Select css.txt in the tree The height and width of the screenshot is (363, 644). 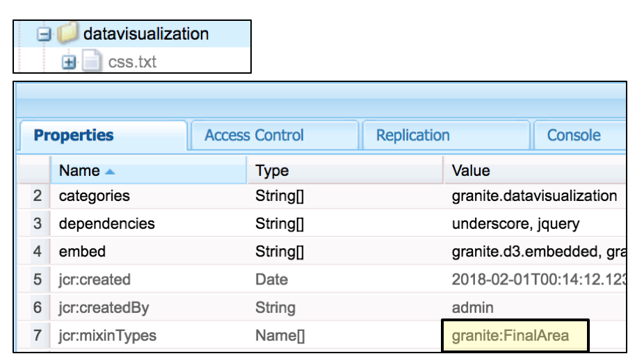click(132, 62)
